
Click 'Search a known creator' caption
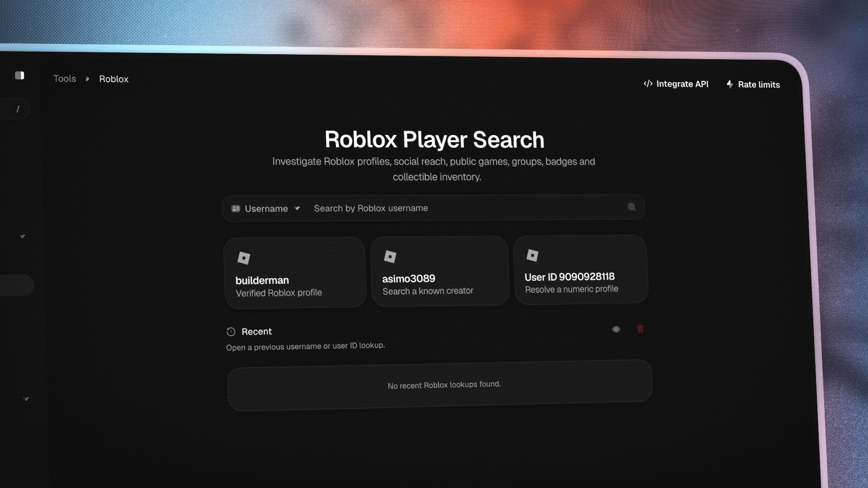click(x=428, y=291)
